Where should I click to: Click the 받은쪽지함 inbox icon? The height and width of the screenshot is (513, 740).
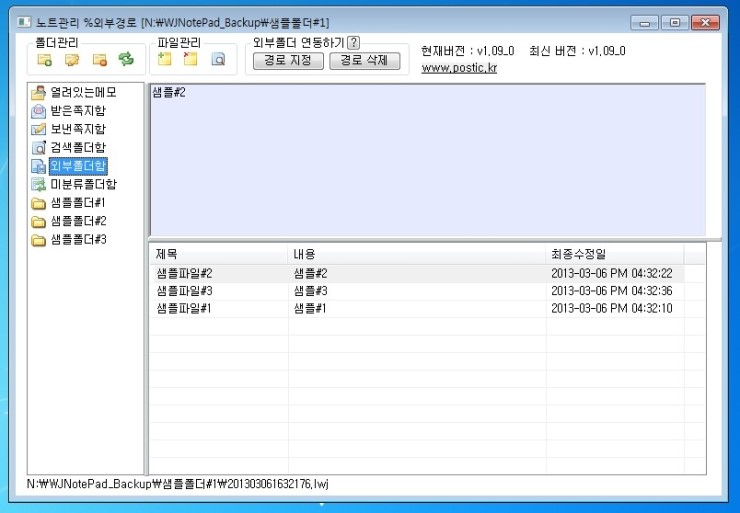[x=38, y=111]
